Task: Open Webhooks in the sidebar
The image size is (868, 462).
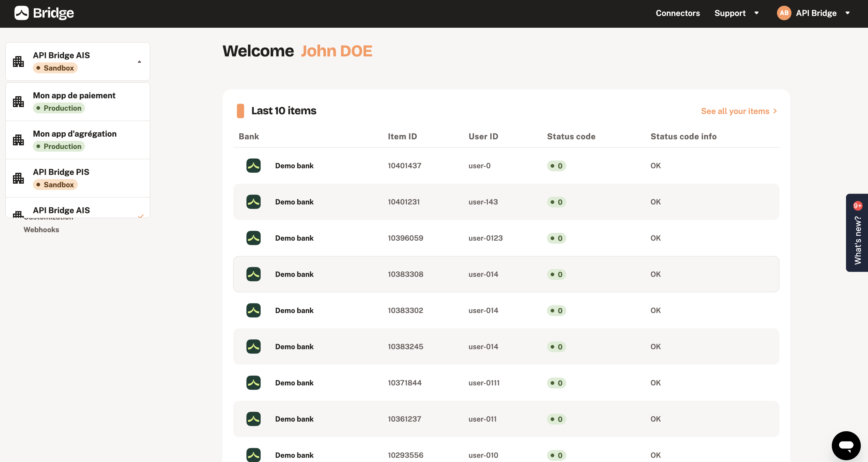Action: [x=41, y=230]
